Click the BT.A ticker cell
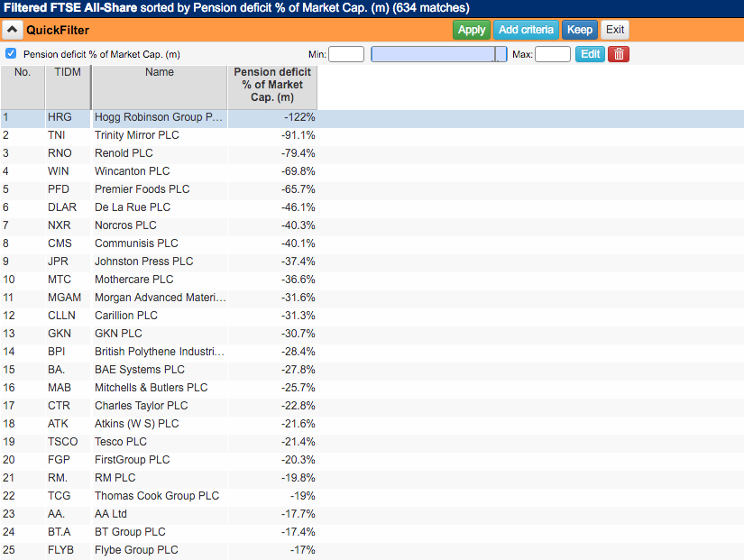The height and width of the screenshot is (560, 744). point(68,532)
